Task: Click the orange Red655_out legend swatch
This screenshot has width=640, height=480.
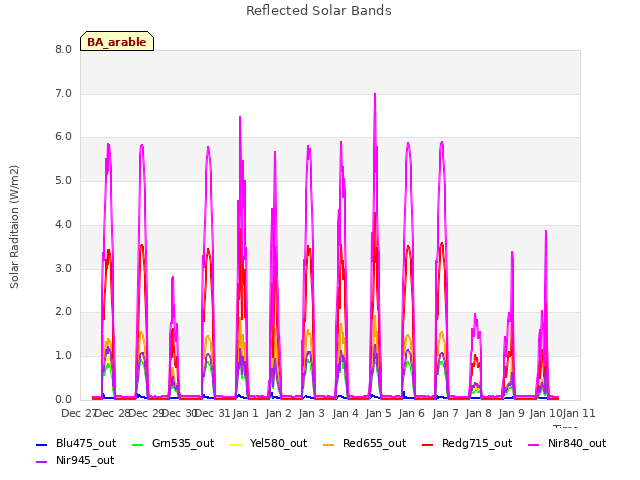Action: pyautogui.click(x=329, y=444)
